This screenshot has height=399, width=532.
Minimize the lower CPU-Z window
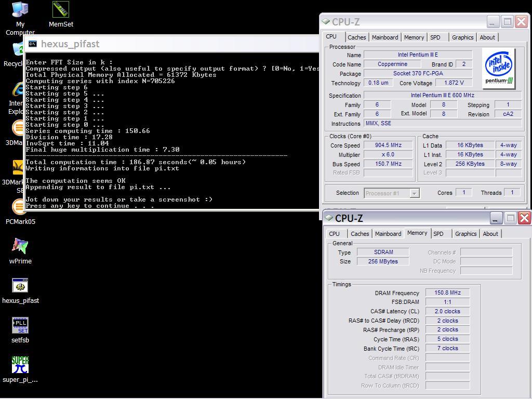496,218
